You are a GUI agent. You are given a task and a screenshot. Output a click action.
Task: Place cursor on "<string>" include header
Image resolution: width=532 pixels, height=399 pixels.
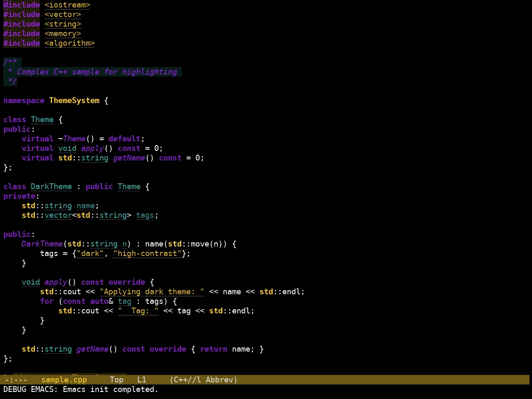click(x=63, y=24)
